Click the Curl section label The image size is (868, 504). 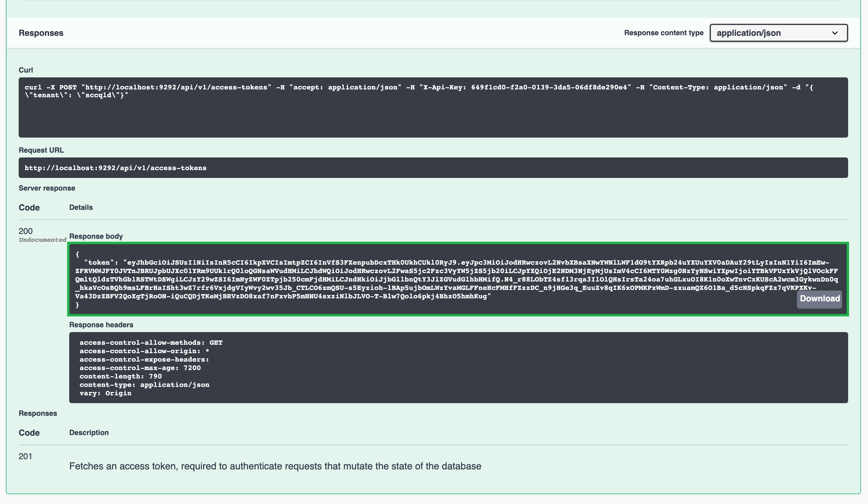point(26,70)
